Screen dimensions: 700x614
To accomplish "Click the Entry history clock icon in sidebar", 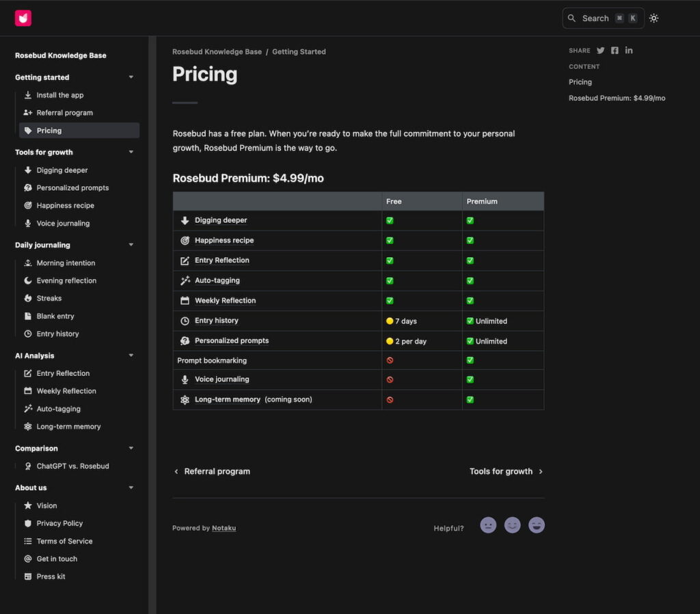I will pos(27,334).
